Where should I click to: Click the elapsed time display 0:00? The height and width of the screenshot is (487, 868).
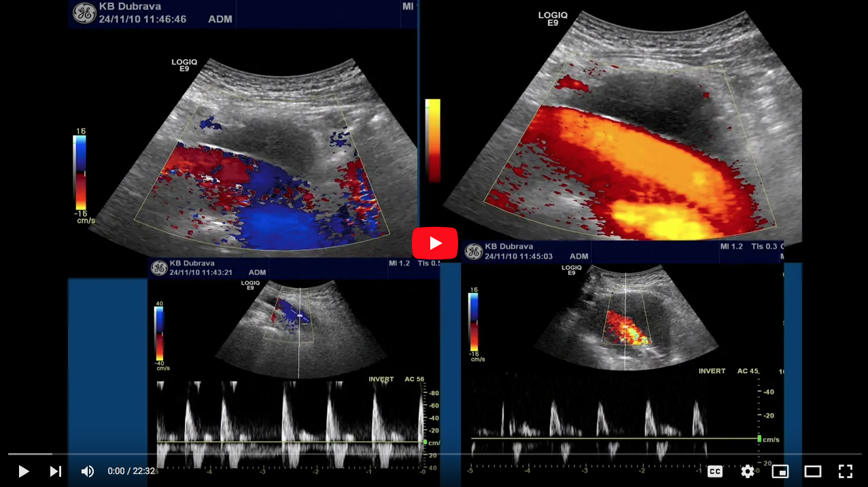[116, 471]
